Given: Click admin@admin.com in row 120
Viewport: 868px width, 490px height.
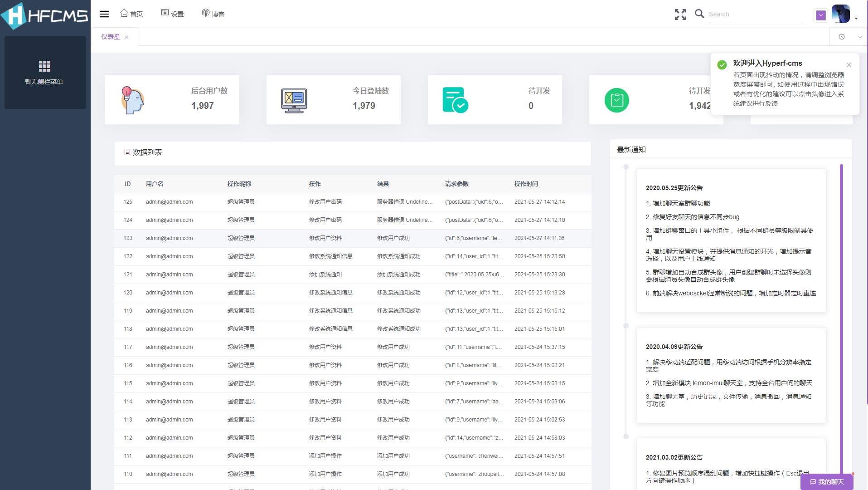Looking at the screenshot, I should (x=169, y=293).
